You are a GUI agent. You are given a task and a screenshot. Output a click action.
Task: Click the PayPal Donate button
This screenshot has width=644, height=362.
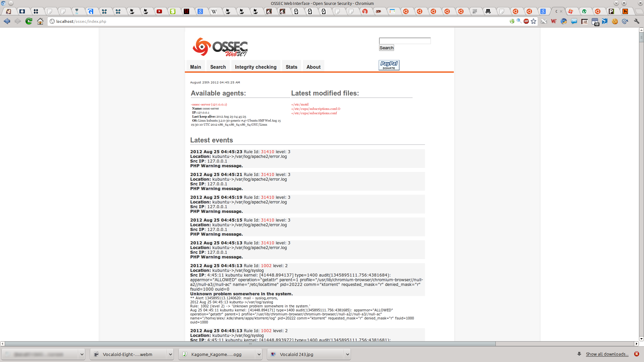pos(389,65)
